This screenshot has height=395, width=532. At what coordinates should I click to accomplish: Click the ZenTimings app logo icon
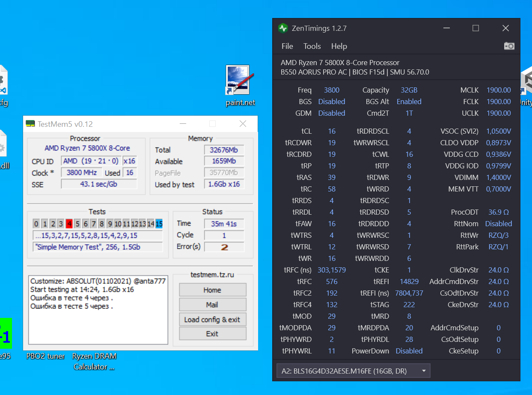point(283,28)
